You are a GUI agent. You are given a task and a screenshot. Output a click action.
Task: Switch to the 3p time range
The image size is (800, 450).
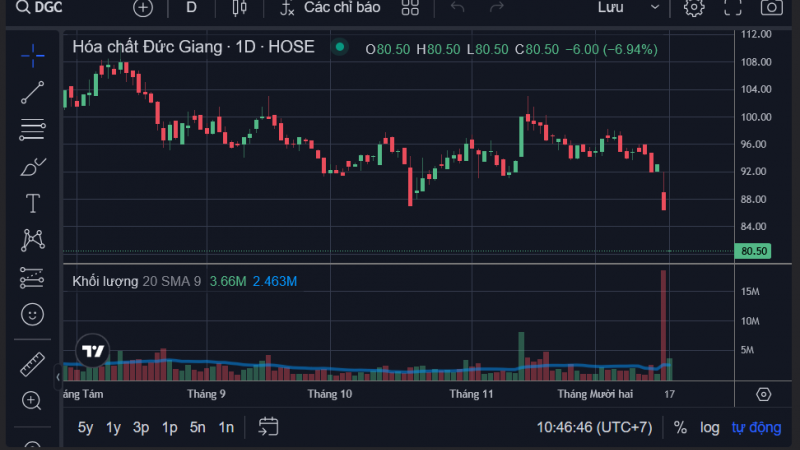tap(141, 427)
